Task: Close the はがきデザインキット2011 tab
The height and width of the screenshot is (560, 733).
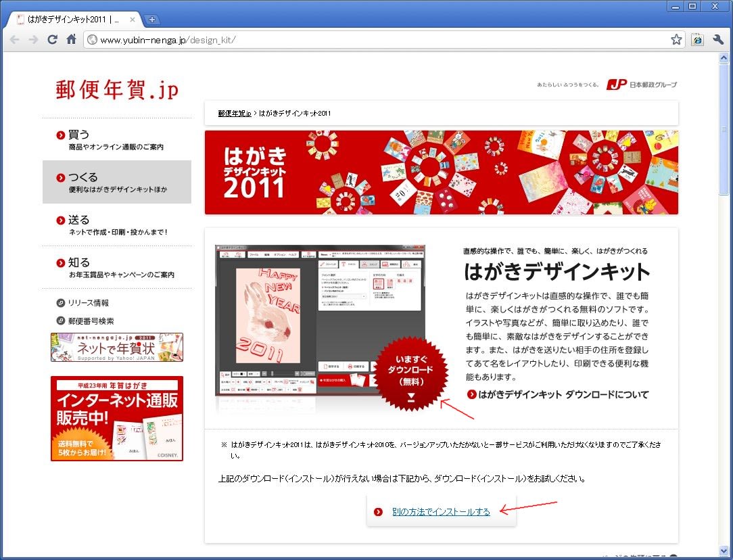Action: (x=133, y=20)
